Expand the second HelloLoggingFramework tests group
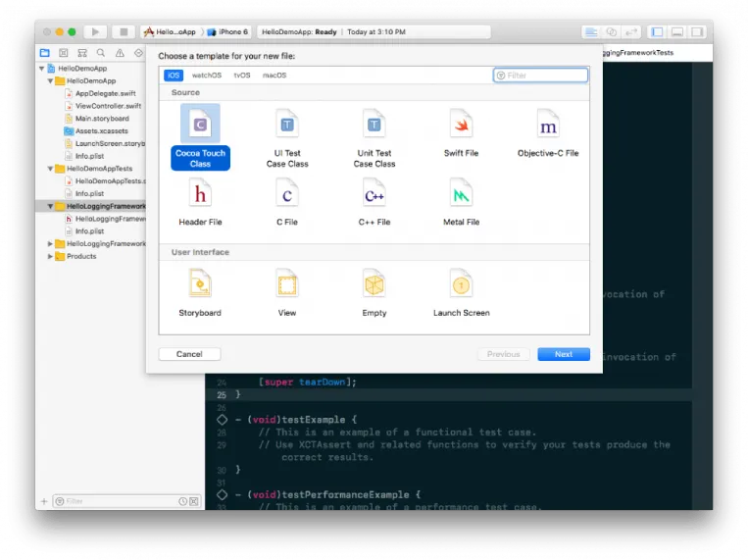 pos(50,244)
